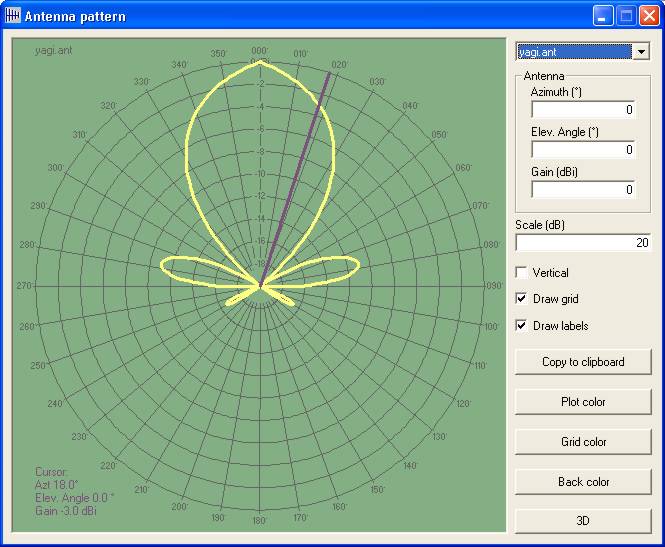Click the Azimuth input field
The image size is (665, 547).
click(x=583, y=109)
